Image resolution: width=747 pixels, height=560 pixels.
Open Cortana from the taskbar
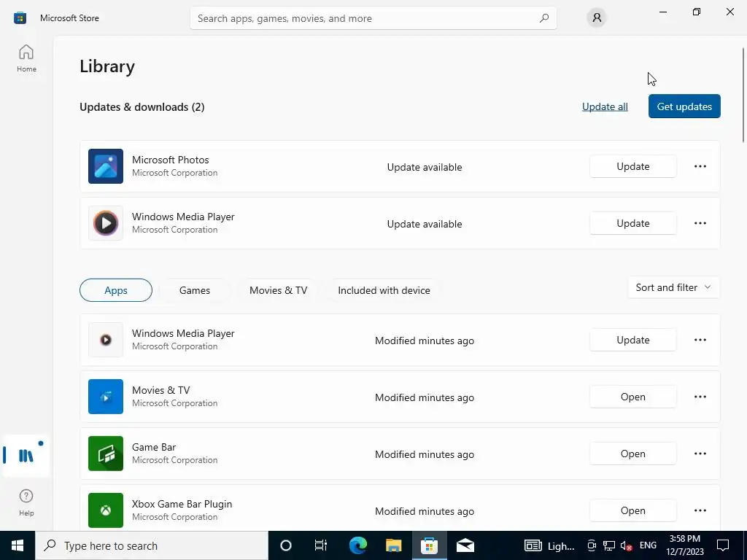(285, 545)
